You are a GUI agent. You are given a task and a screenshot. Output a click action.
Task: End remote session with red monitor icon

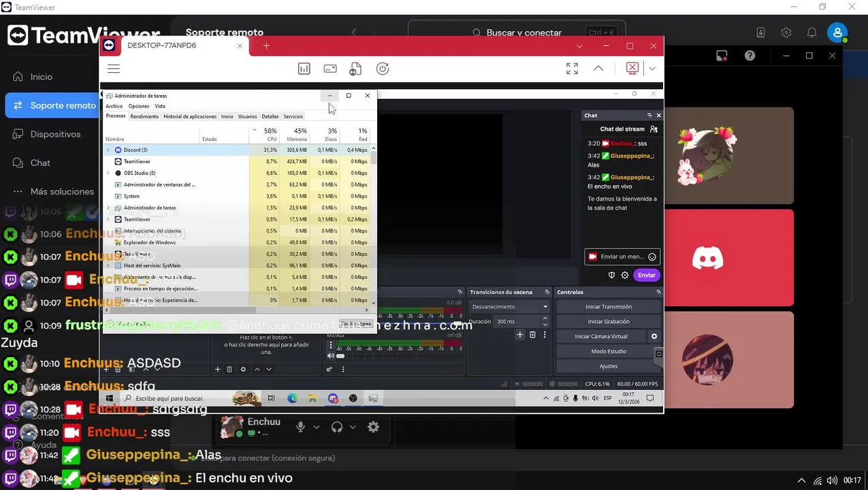click(x=632, y=69)
